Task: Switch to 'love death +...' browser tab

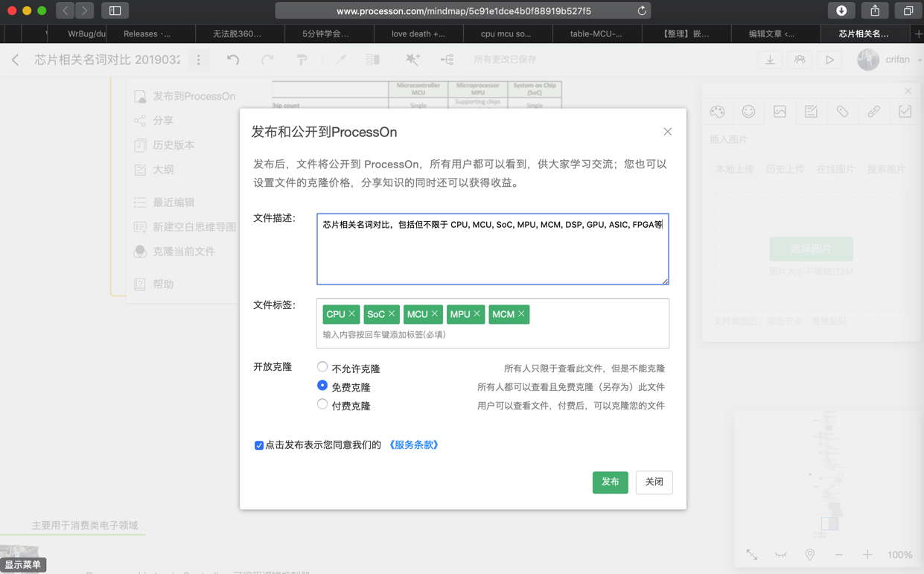Action: [418, 34]
